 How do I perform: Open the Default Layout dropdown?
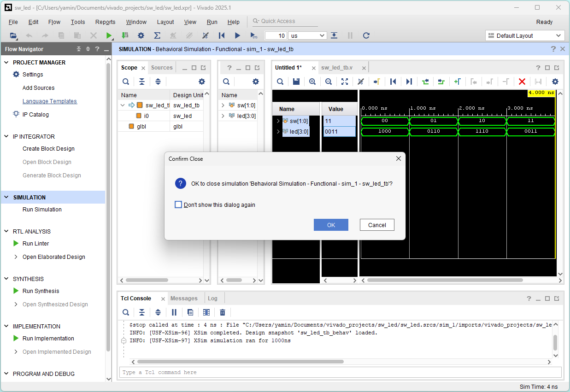525,35
